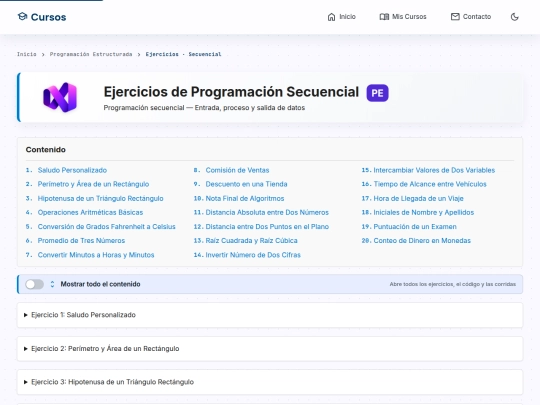This screenshot has height=405, width=540.
Task: Click the hint Abre todos los ejercicios text
Action: 453,284
